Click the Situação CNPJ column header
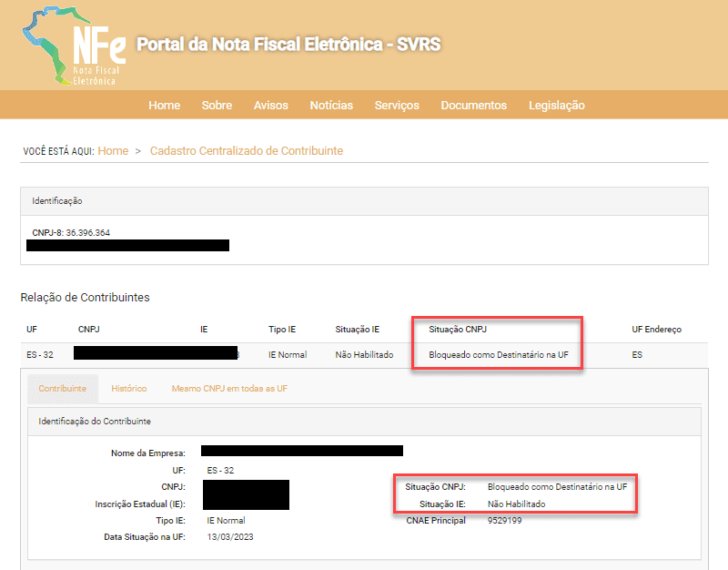The image size is (728, 570). click(x=458, y=330)
